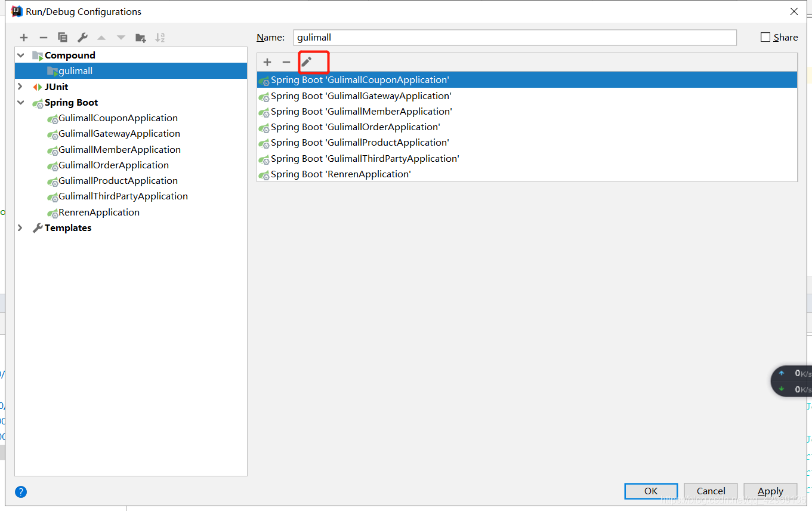Open help question mark icon
The height and width of the screenshot is (511, 812).
click(x=21, y=492)
